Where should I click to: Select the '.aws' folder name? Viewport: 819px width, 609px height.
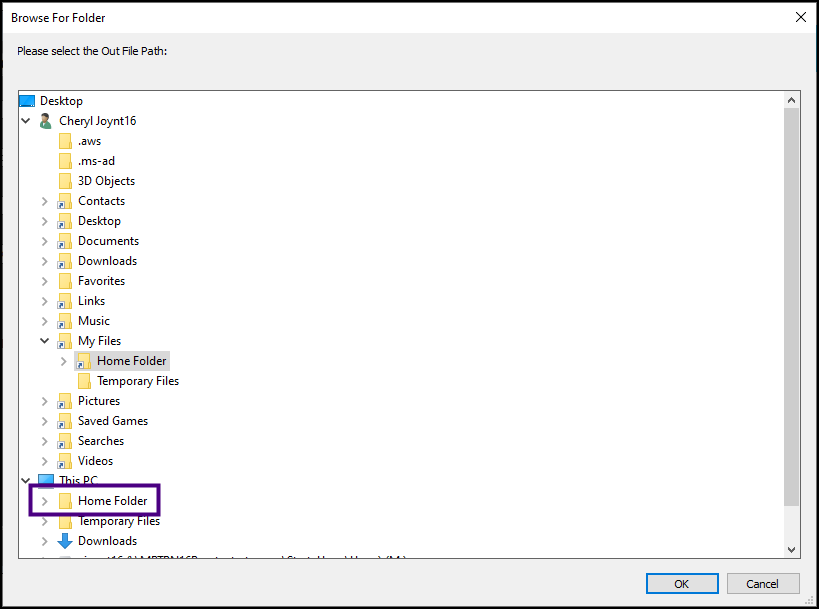point(89,141)
